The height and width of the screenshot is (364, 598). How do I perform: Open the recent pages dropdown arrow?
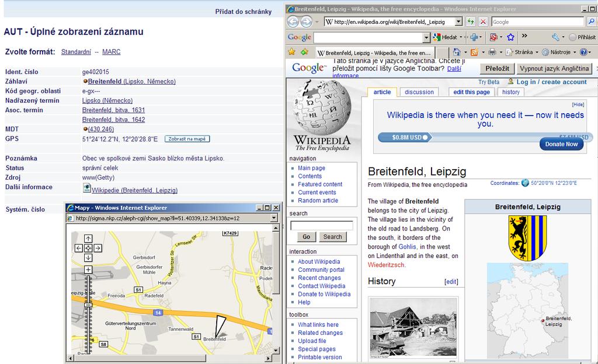click(317, 22)
